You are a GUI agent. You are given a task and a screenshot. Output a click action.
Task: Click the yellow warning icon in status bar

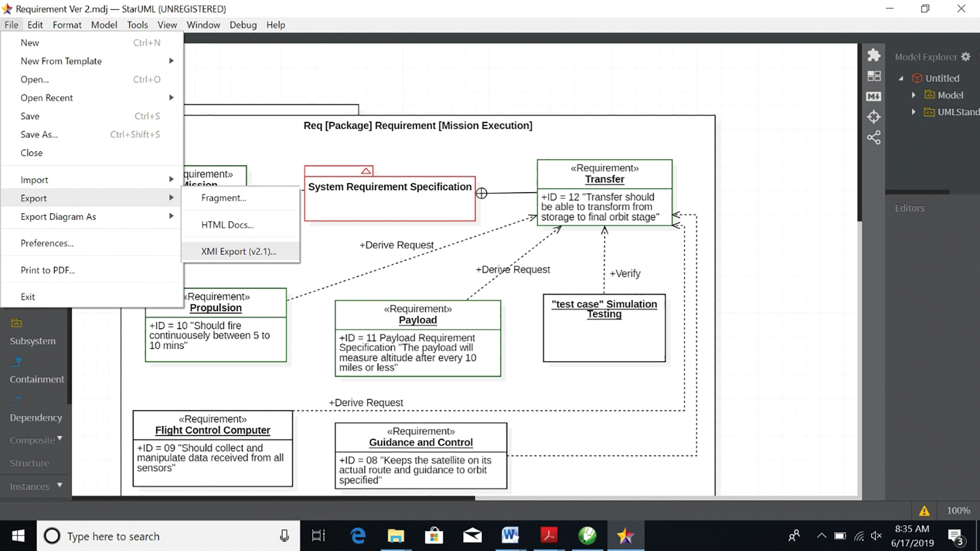coord(924,511)
